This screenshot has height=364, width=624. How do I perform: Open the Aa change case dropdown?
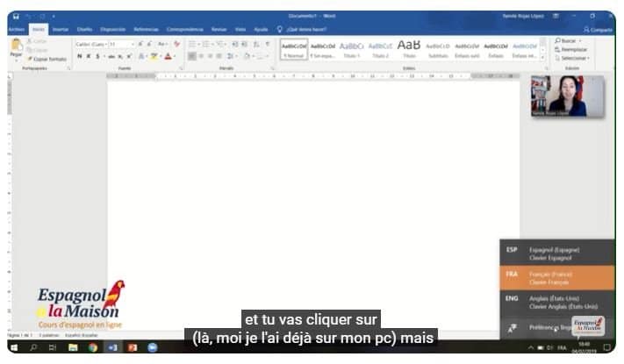click(x=162, y=44)
